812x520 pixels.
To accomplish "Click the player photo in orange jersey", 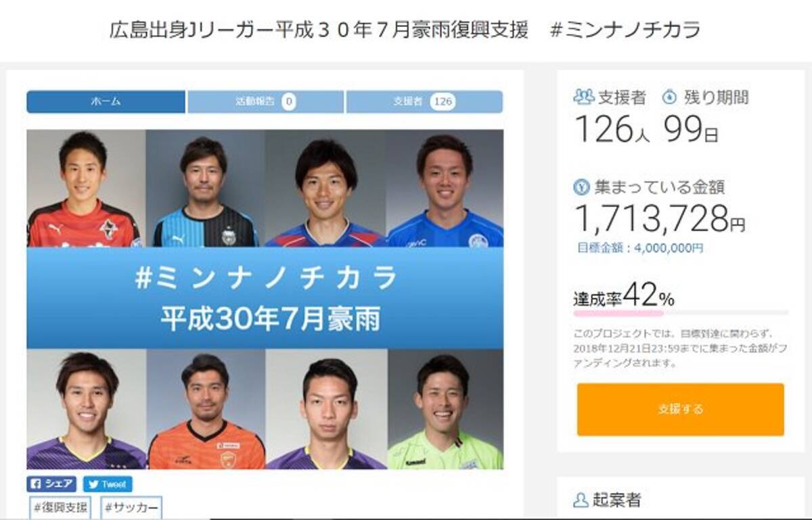I will coord(206,410).
